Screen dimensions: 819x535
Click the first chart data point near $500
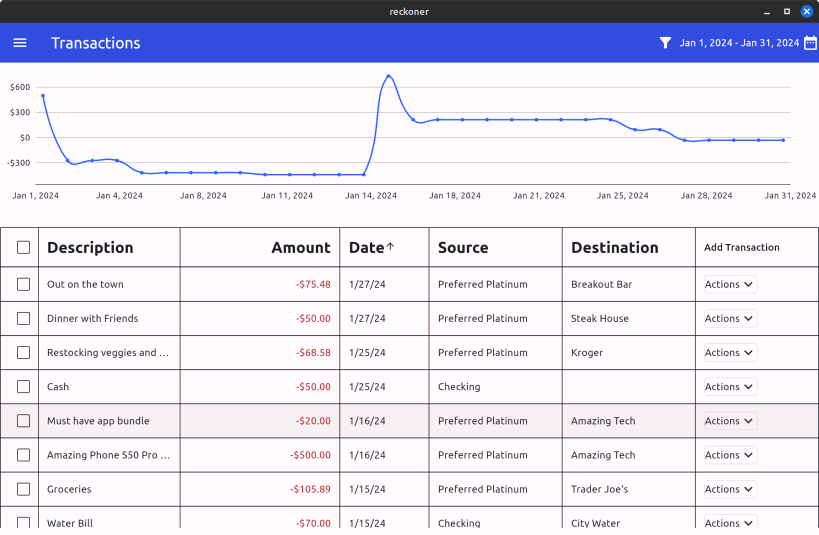43,96
